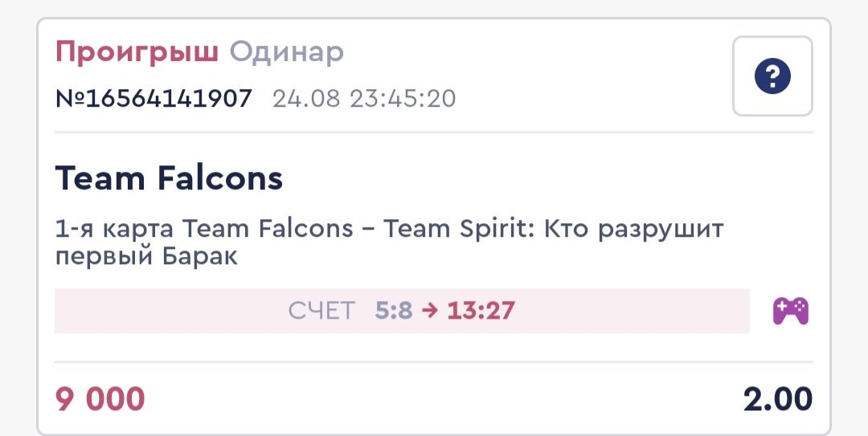The image size is (868, 436).
Task: Click "1-я карта" in the market description
Action: (114, 230)
